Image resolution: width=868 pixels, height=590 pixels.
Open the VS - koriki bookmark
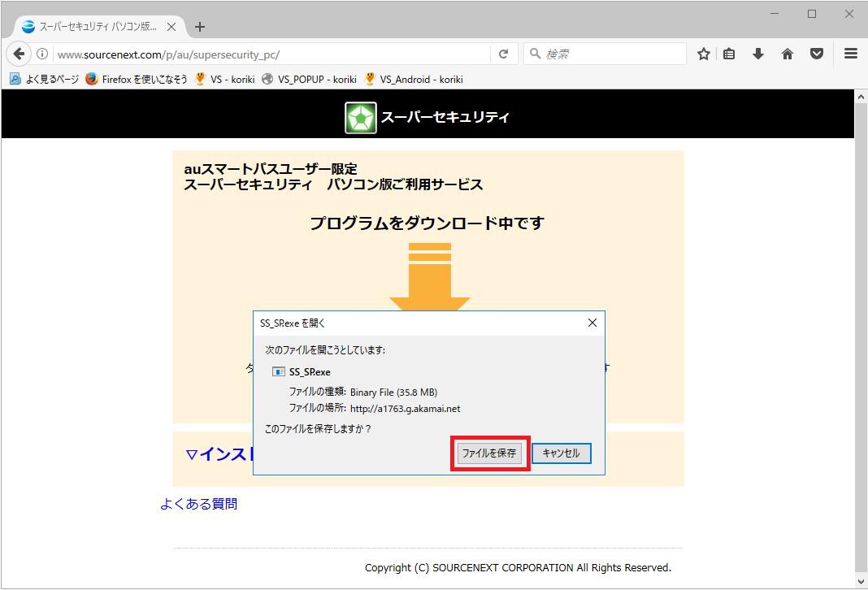click(x=225, y=79)
